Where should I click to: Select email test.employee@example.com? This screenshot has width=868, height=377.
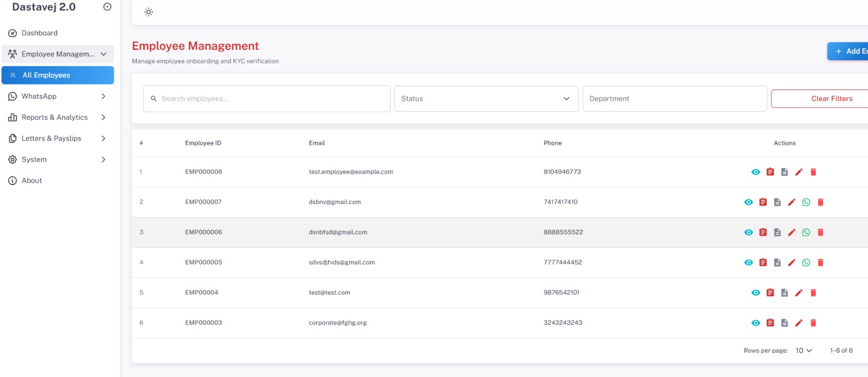(x=351, y=172)
